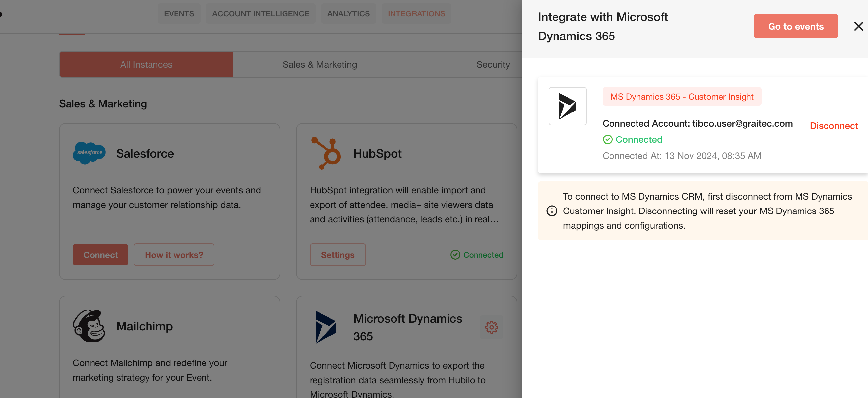
Task: Click the Mailchimp description text
Action: click(150, 370)
